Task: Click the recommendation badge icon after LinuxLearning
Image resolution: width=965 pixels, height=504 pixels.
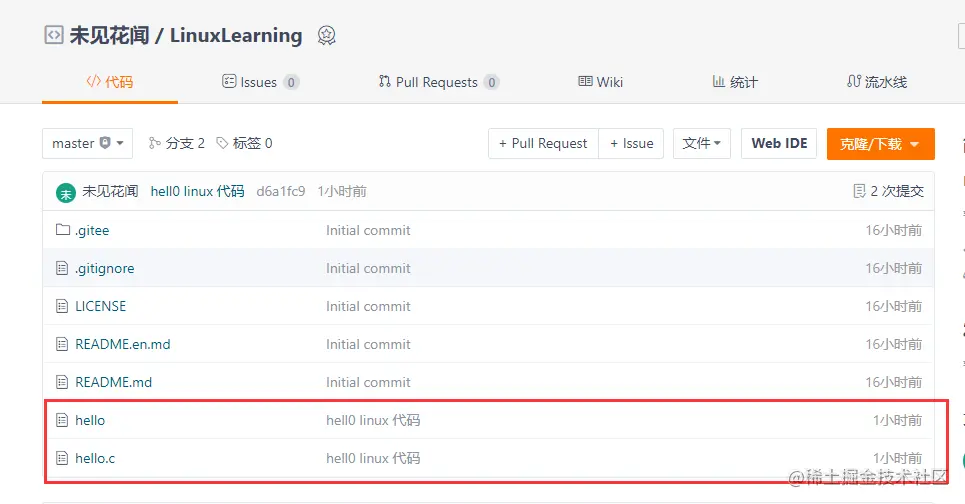Action: (326, 36)
